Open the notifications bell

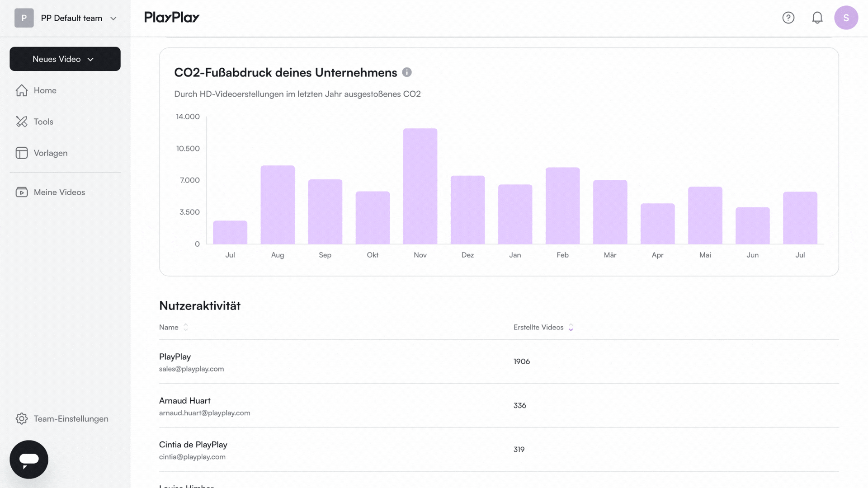coord(817,18)
